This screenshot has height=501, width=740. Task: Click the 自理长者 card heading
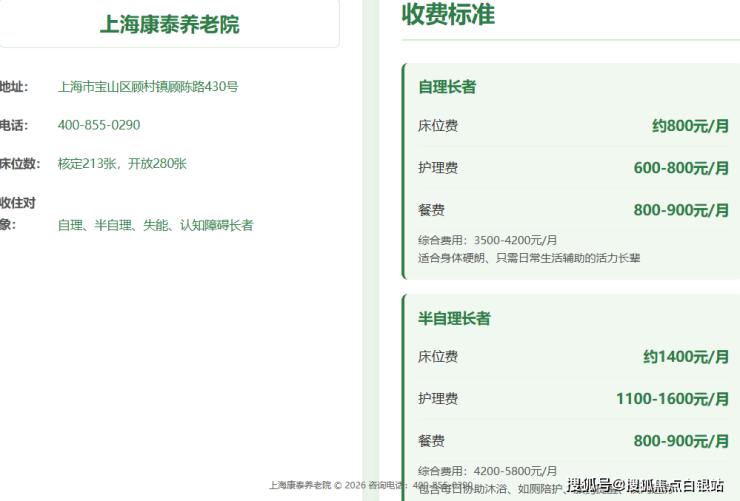tap(447, 87)
